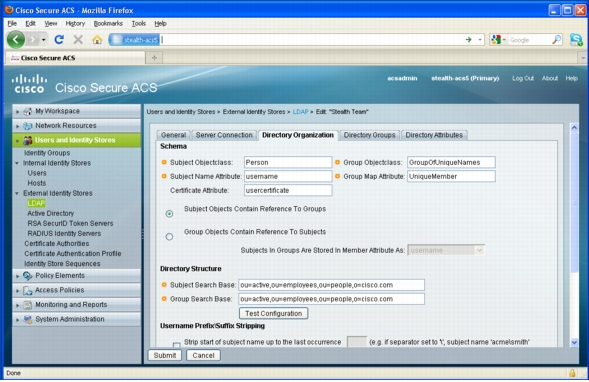This screenshot has height=382, width=589.
Task: Click the Google search engine icon
Action: pyautogui.click(x=496, y=39)
